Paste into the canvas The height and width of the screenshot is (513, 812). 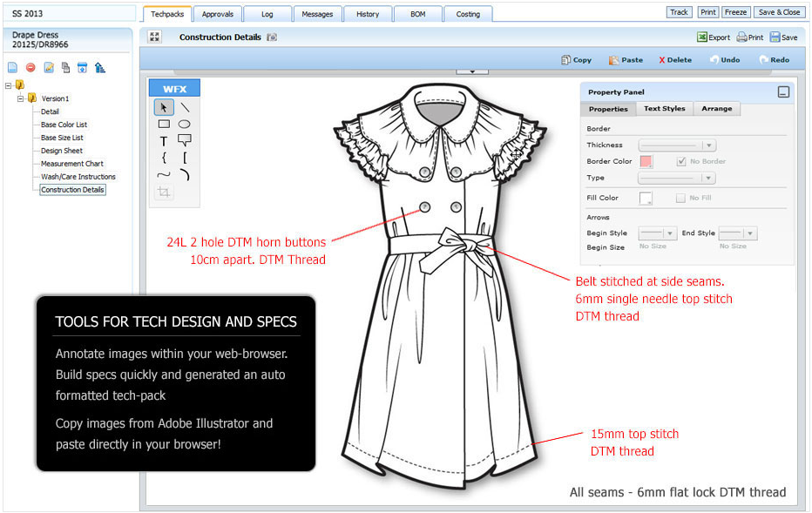[626, 60]
